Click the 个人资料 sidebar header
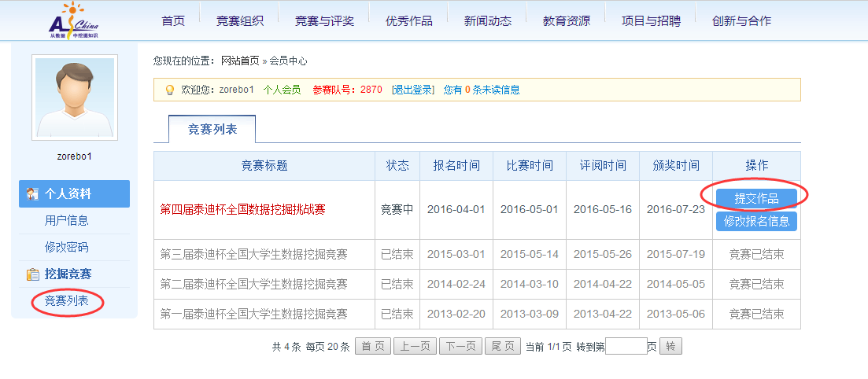This screenshot has width=868, height=379. click(74, 193)
